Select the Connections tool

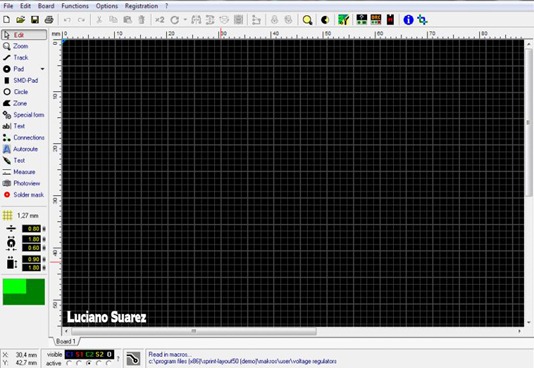point(24,138)
